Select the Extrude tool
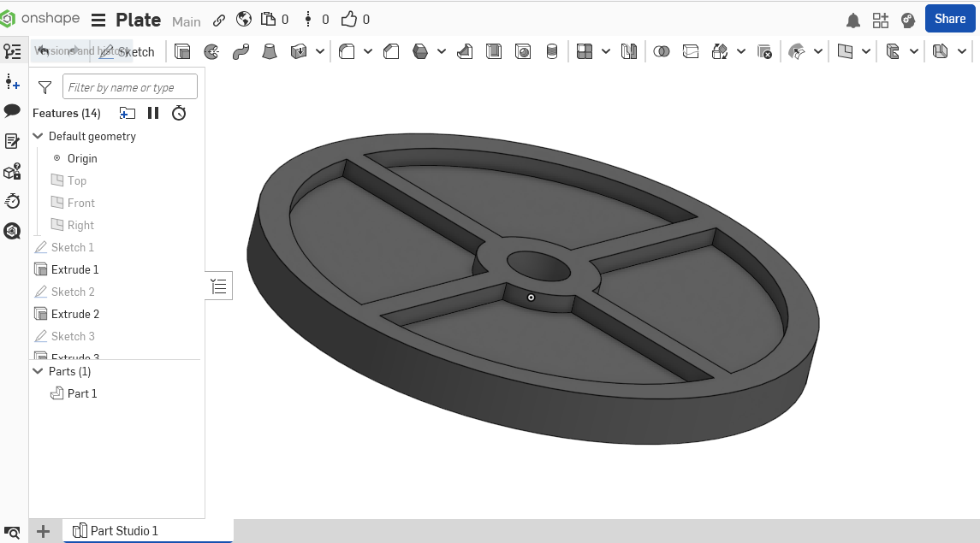Screen dimensions: 980x543 [x=182, y=51]
